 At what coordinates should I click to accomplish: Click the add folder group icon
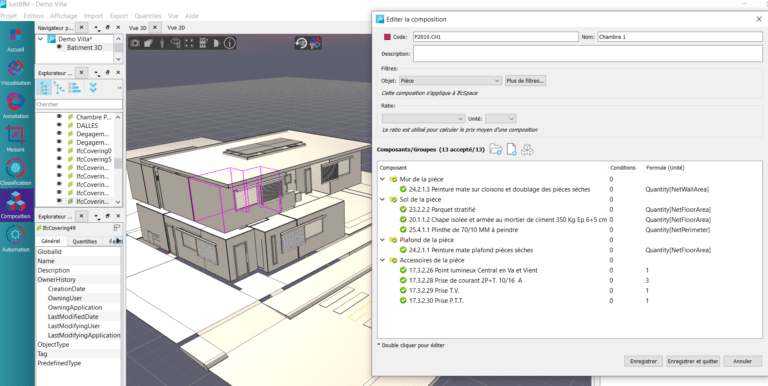[496, 149]
